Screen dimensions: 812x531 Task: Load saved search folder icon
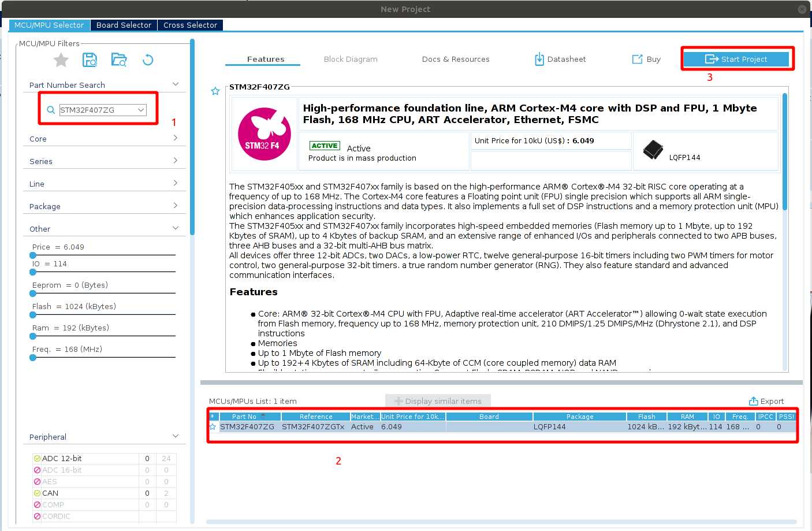click(x=119, y=60)
